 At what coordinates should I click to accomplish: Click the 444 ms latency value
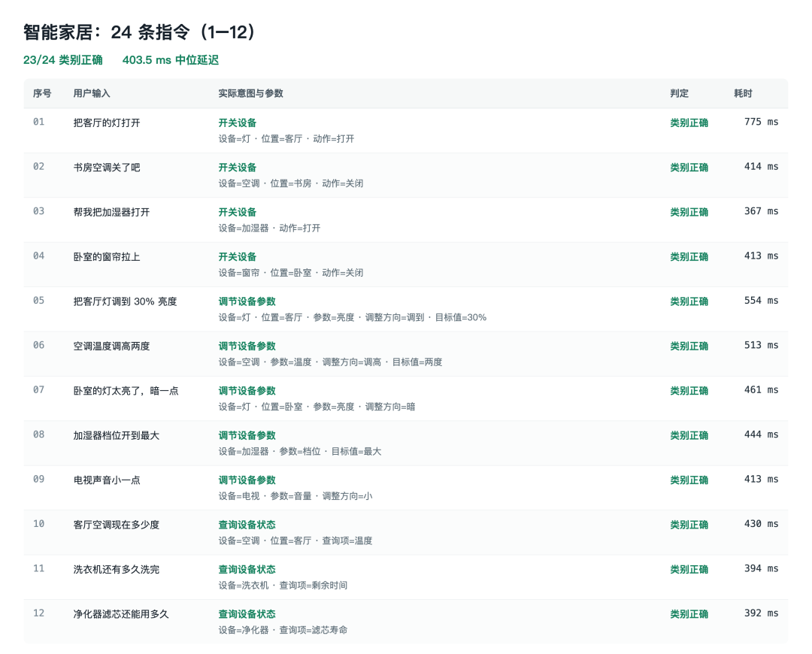761,434
